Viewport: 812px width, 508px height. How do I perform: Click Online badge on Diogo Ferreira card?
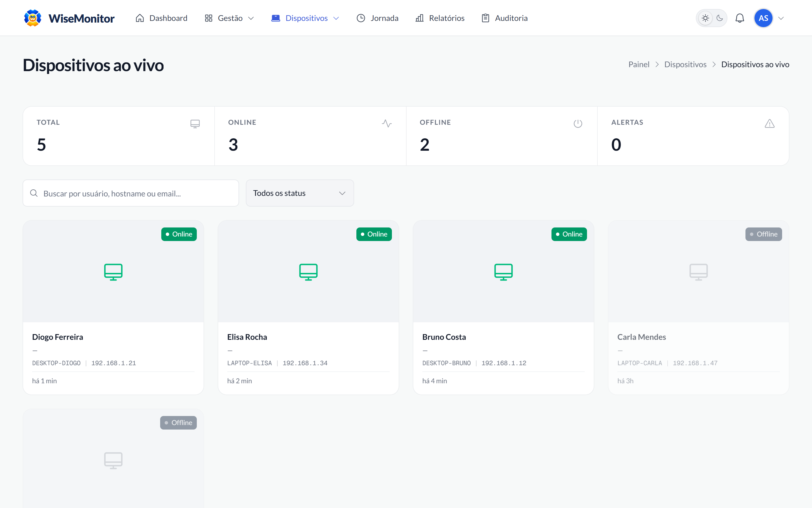click(x=179, y=234)
